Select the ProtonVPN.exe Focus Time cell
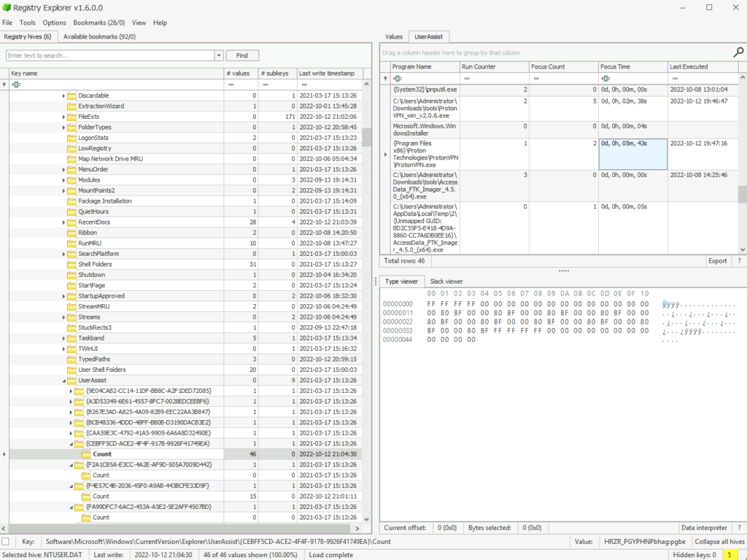Image resolution: width=747 pixels, height=560 pixels. pyautogui.click(x=632, y=155)
